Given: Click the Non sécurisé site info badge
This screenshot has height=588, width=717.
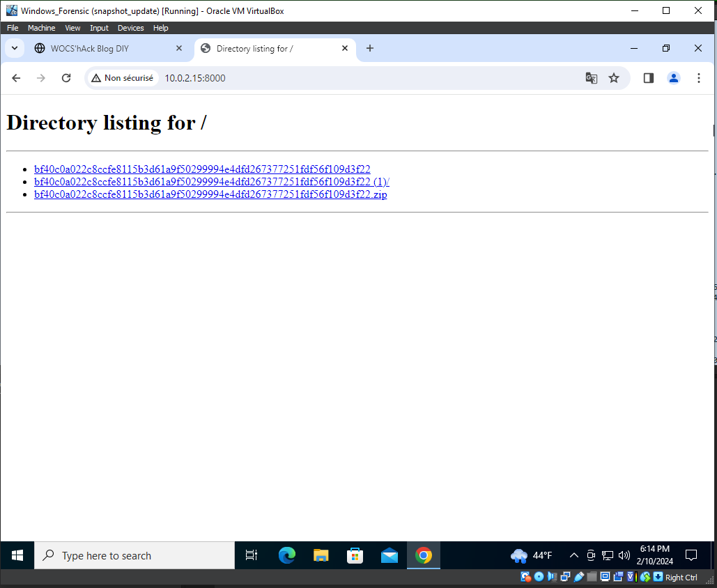Looking at the screenshot, I should 123,78.
